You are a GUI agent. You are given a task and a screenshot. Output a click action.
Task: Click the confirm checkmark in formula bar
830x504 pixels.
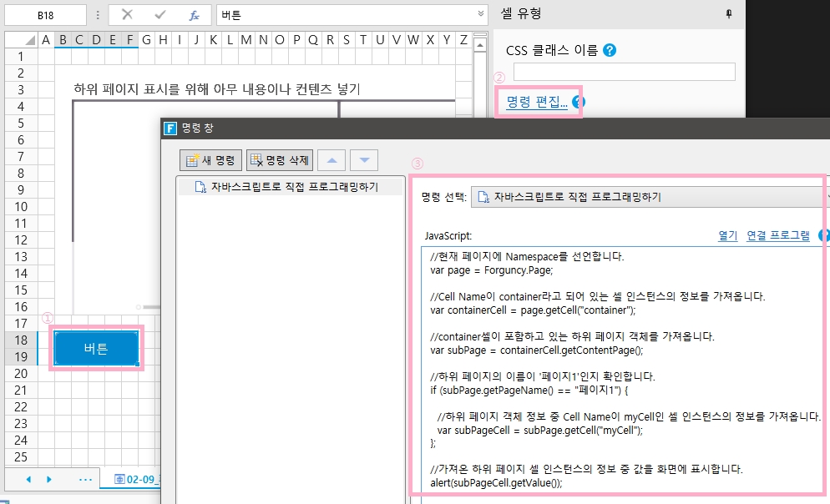[x=160, y=15]
